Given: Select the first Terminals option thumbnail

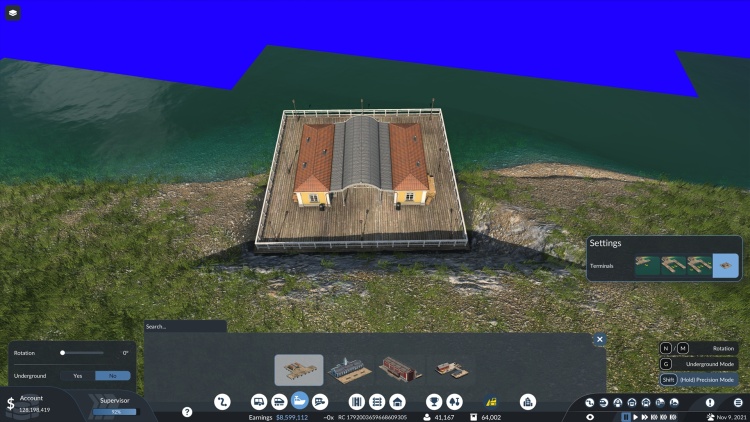Looking at the screenshot, I should [648, 266].
